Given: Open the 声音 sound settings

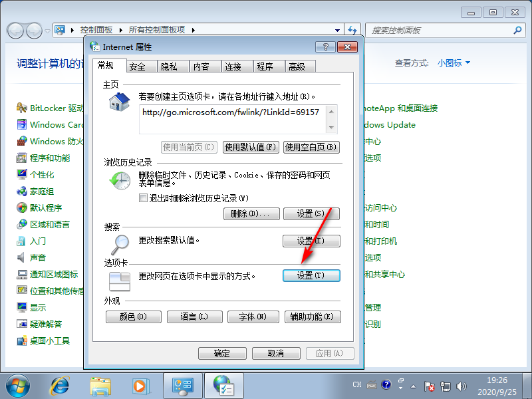Looking at the screenshot, I should [37, 257].
